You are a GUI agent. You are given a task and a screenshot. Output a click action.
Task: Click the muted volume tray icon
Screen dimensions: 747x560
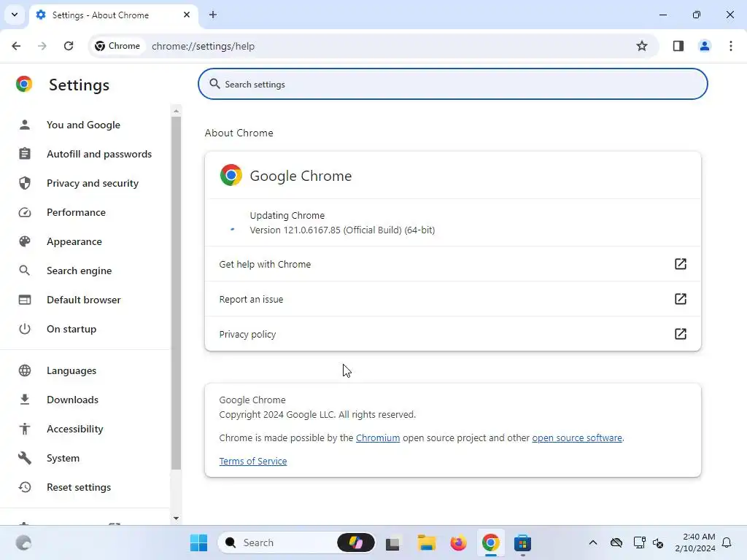pos(658,542)
